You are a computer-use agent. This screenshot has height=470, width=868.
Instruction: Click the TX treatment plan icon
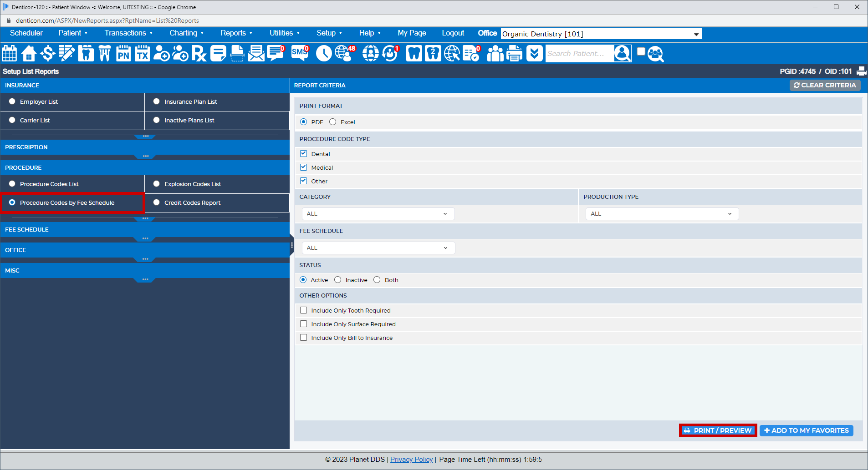click(142, 53)
